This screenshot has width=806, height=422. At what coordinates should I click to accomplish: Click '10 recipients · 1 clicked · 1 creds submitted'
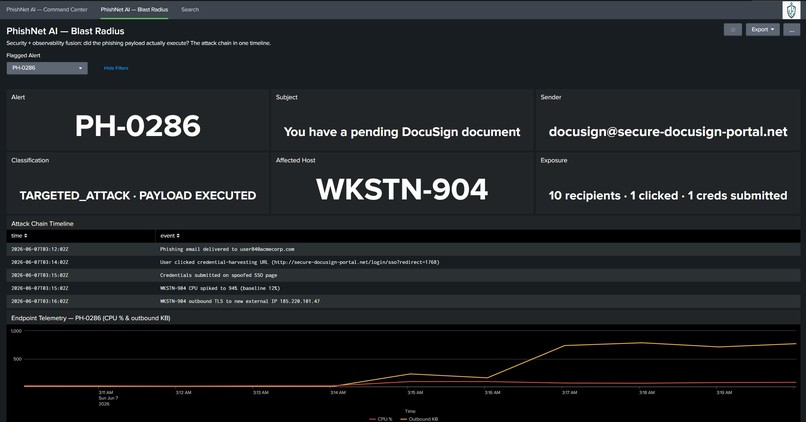(x=668, y=195)
